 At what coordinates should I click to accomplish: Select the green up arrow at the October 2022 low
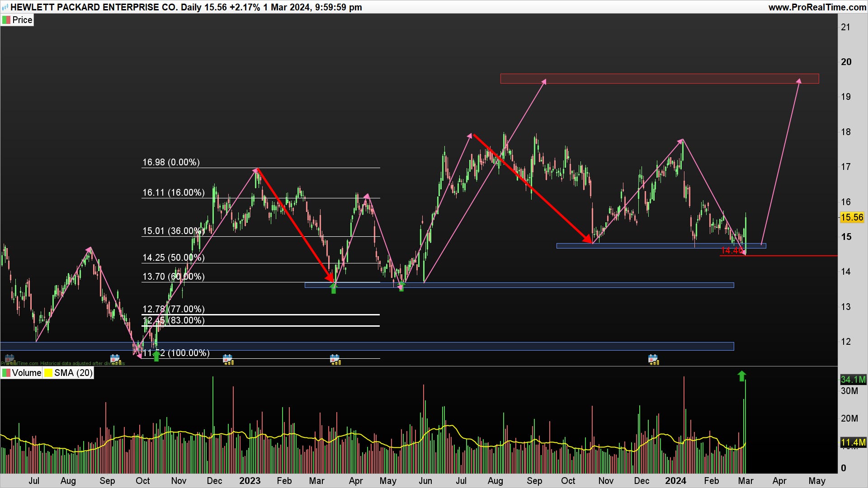click(156, 356)
